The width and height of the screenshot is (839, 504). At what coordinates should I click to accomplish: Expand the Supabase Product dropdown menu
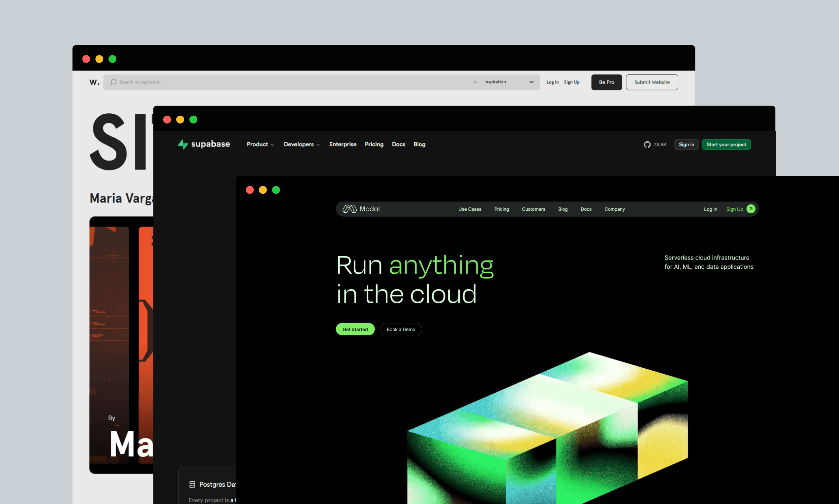259,145
